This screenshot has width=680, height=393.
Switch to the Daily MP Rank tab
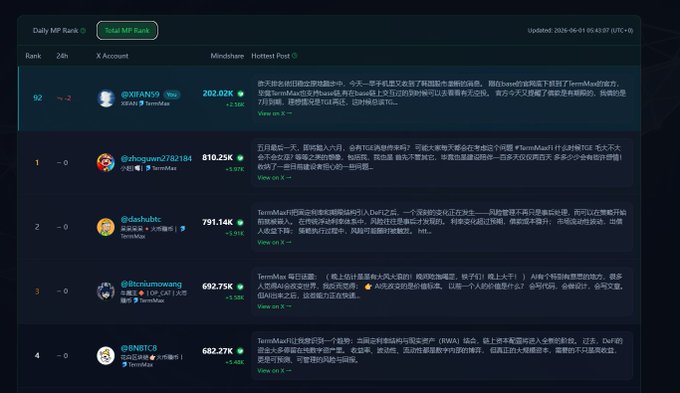(56, 30)
